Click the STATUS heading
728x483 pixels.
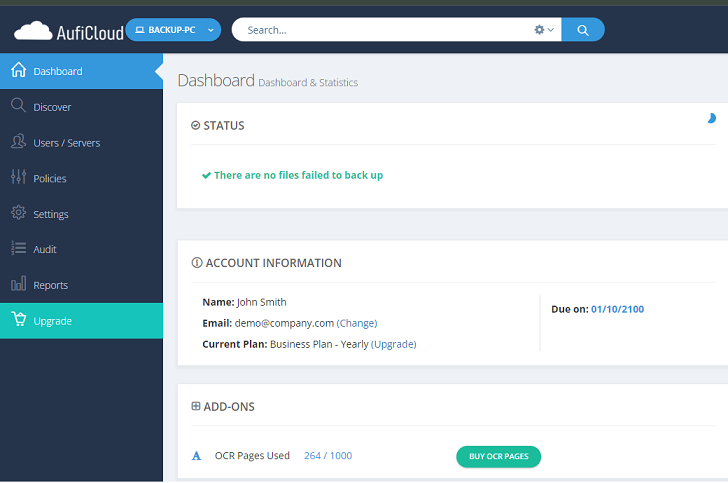coord(224,126)
